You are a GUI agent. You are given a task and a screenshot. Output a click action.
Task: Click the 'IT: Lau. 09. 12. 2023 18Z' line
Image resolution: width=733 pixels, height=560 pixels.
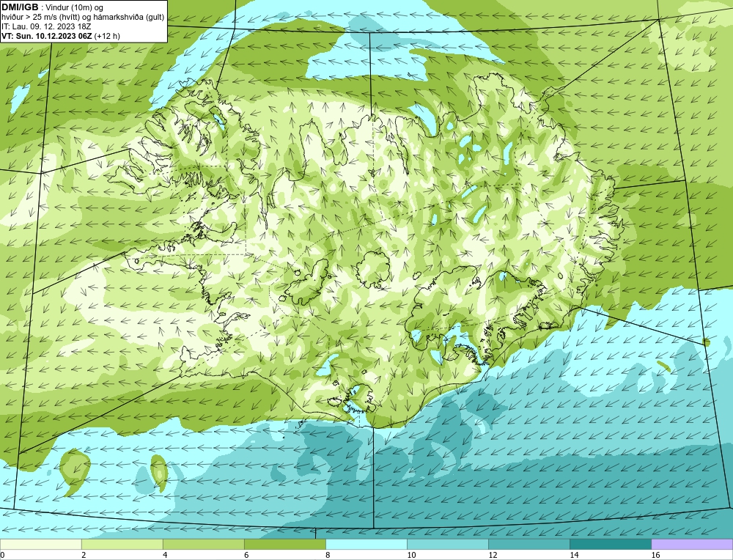coord(46,26)
